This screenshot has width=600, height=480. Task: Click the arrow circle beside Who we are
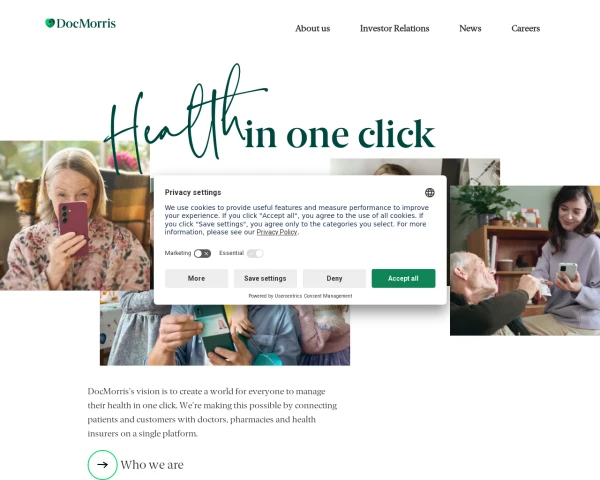pyautogui.click(x=102, y=465)
